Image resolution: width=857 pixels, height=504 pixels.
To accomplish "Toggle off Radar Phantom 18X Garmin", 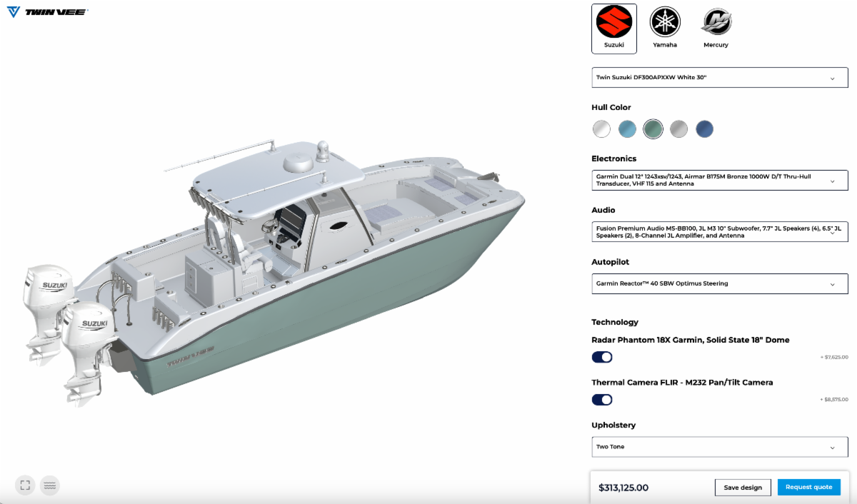I will click(x=602, y=357).
